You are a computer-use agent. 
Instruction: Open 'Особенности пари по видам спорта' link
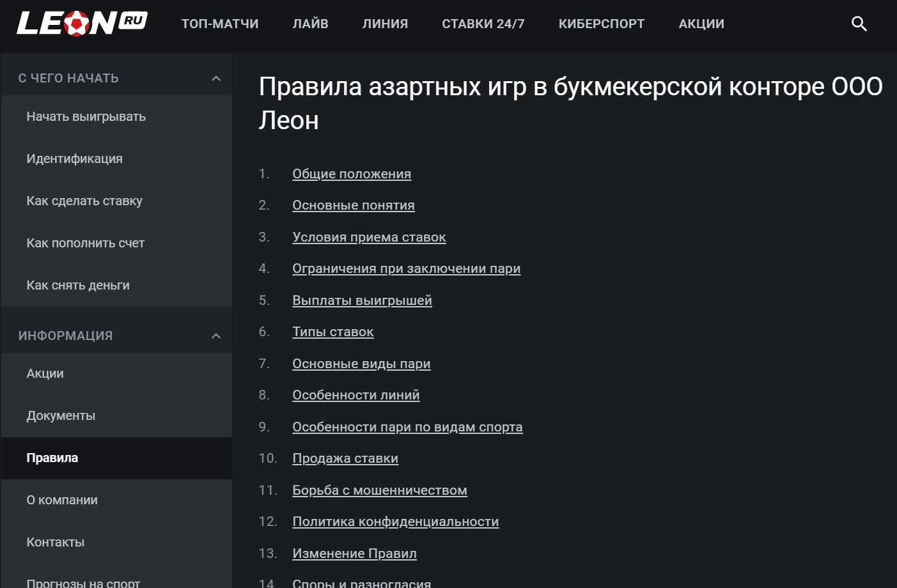pyautogui.click(x=407, y=427)
